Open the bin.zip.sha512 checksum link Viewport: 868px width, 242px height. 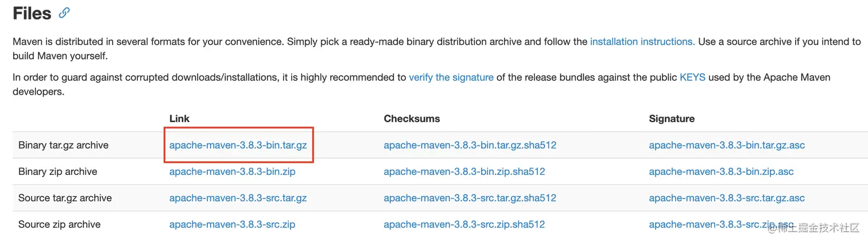click(464, 171)
